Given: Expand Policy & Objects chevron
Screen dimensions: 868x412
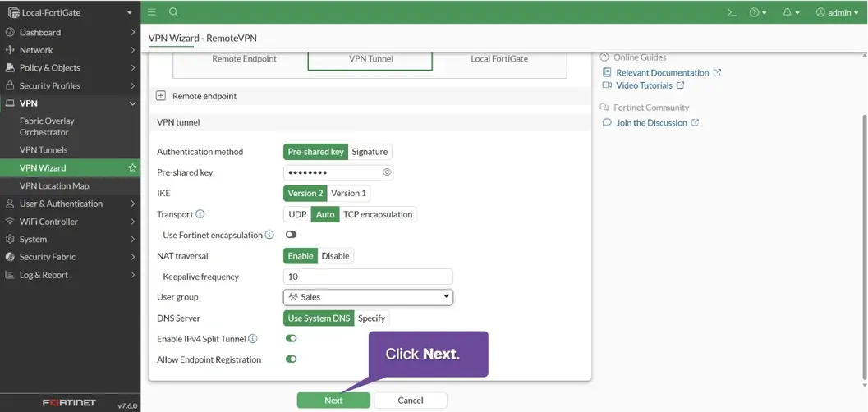Looking at the screenshot, I should coord(133,67).
